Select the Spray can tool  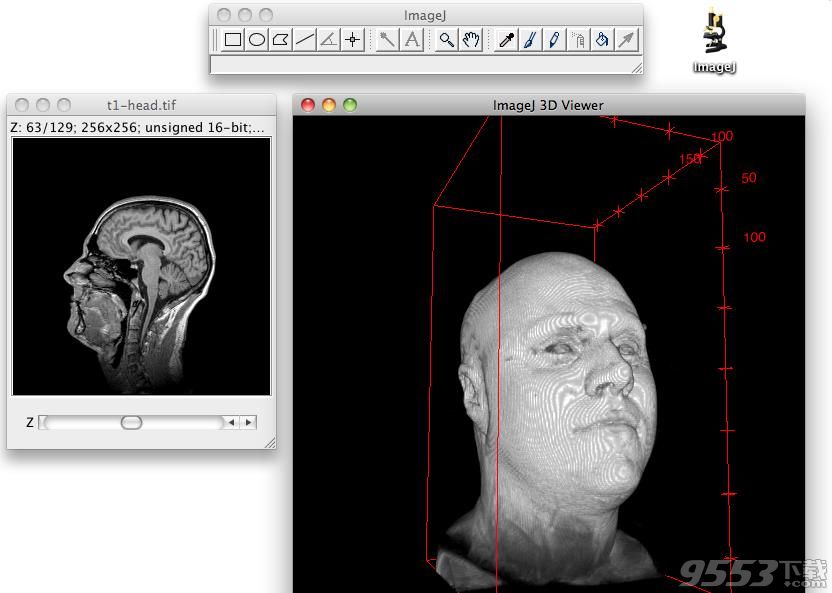[578, 40]
